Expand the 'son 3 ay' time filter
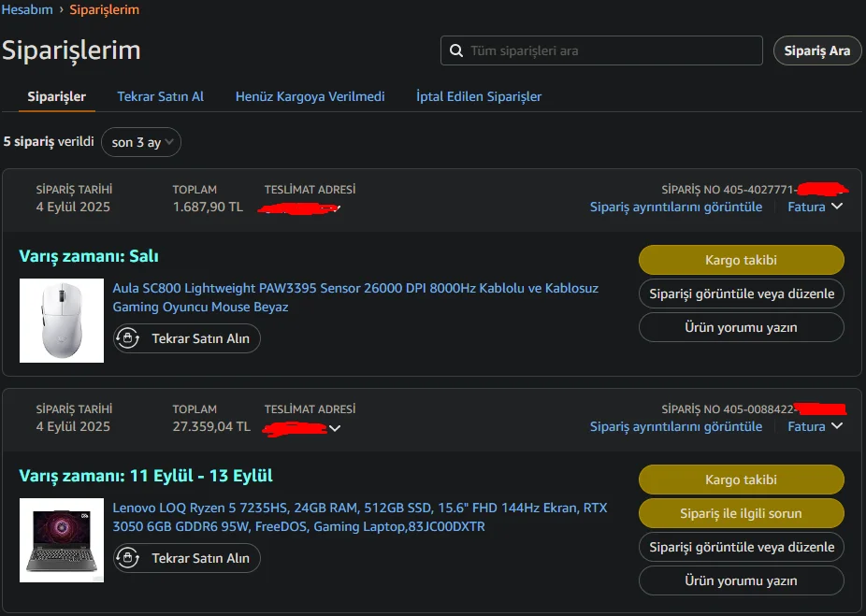 point(141,142)
